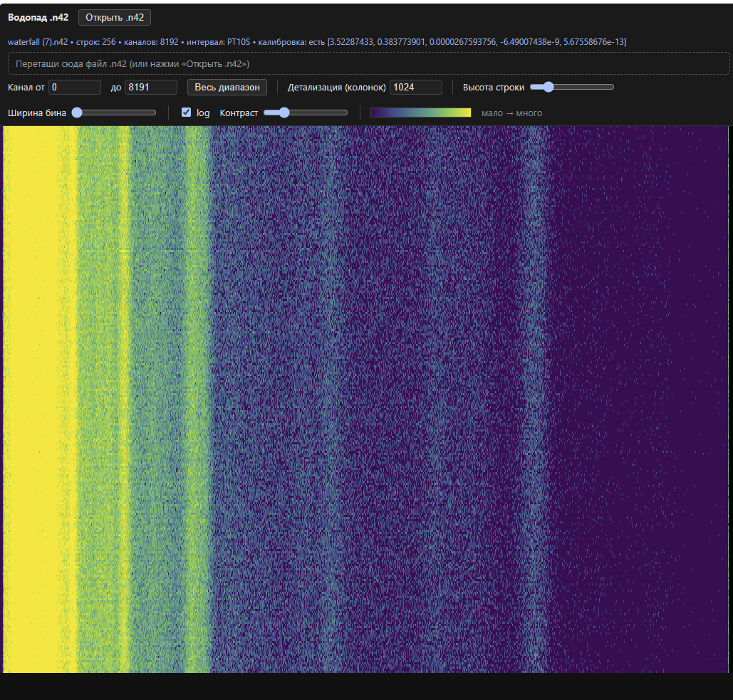Click the "Водопад .n42" title

38,17
